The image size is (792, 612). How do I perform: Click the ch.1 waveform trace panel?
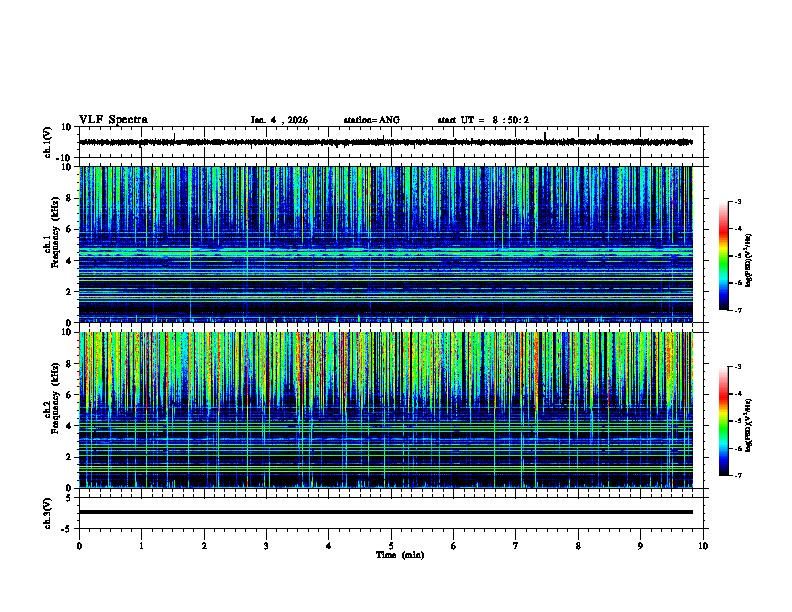[x=393, y=142]
